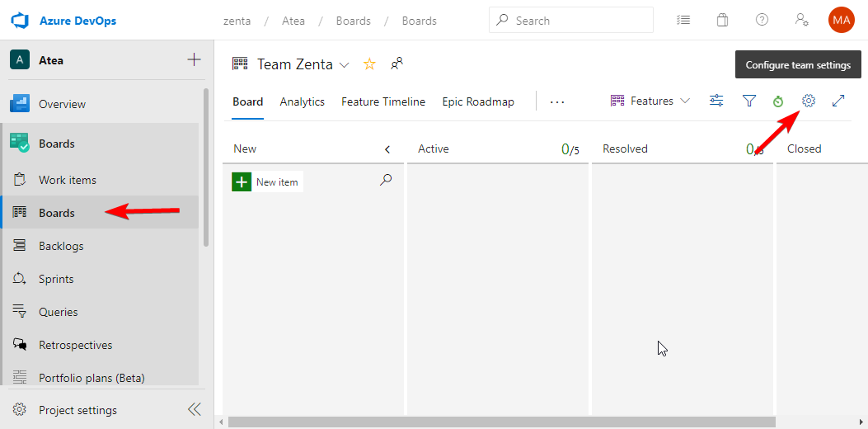
Task: Collapse the sidebar with double chevron icon
Action: pos(195,409)
